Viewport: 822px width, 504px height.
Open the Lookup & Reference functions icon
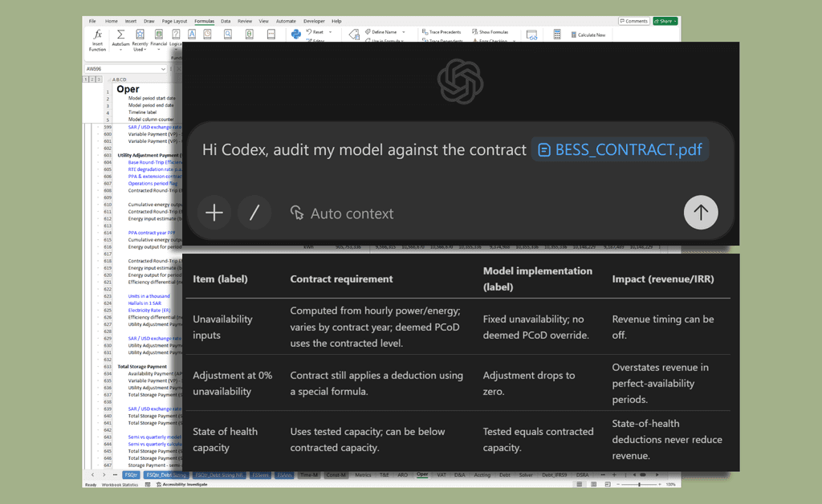click(x=228, y=35)
